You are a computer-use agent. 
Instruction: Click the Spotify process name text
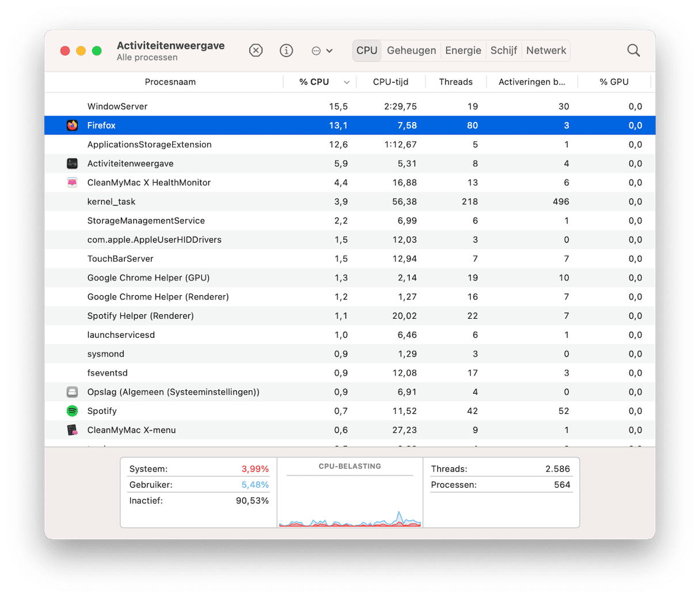(102, 411)
